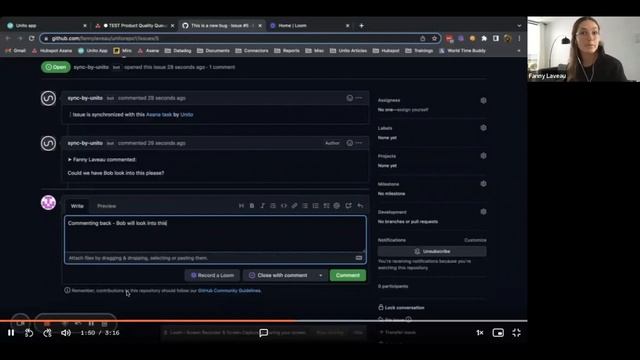The height and width of the screenshot is (360, 640).
Task: Open the GitHub Community Guidelines link
Action: (x=229, y=291)
